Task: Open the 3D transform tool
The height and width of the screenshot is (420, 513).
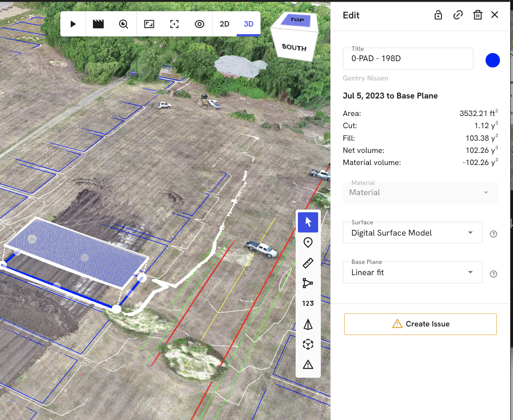Action: click(x=308, y=344)
